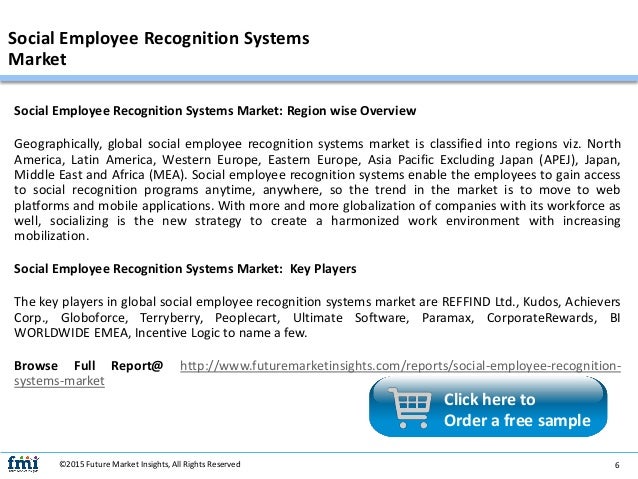Click the company name 'CorporateRewards'
This screenshot has height=479, width=638.
click(x=542, y=317)
